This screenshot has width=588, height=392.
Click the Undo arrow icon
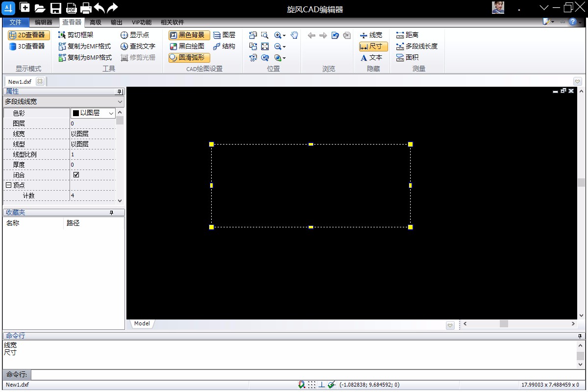[x=99, y=8]
